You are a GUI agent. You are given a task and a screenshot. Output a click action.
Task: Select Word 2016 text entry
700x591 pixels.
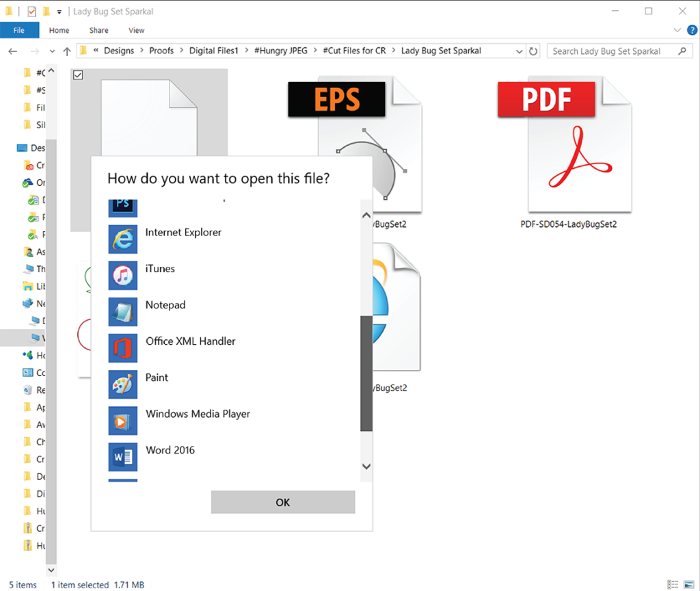(x=170, y=450)
